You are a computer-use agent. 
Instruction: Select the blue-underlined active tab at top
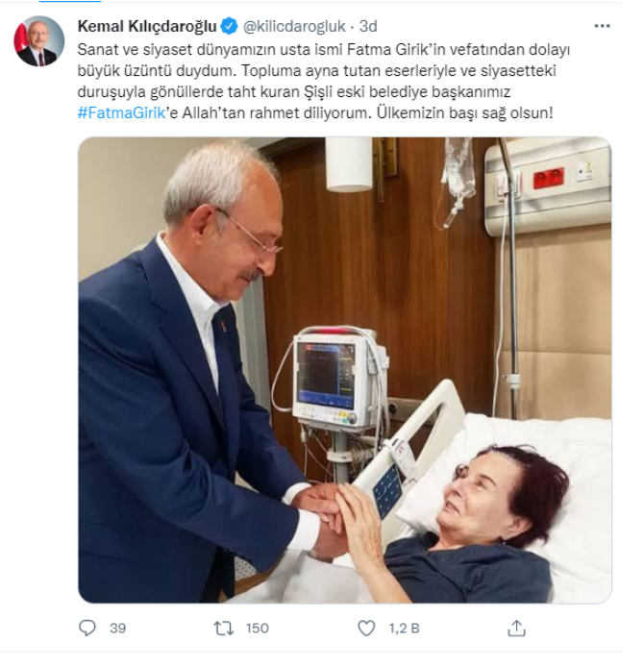pyautogui.click(x=70, y=1)
